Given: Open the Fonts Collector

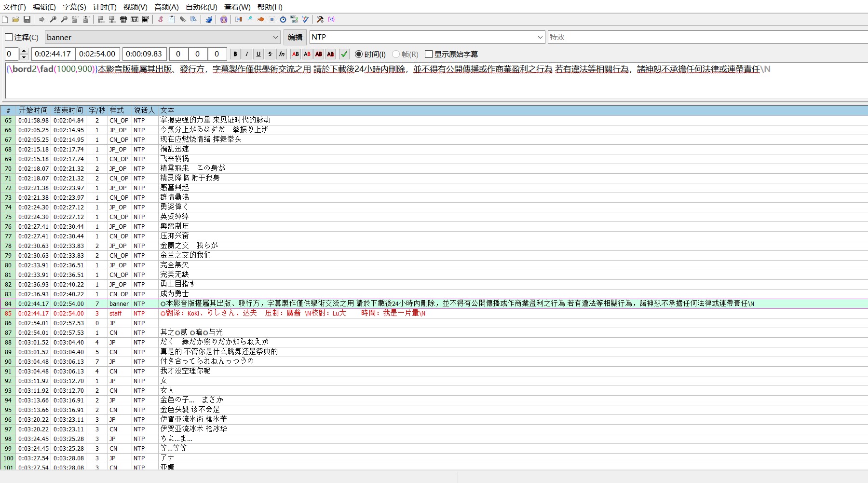Looking at the screenshot, I should (x=193, y=19).
